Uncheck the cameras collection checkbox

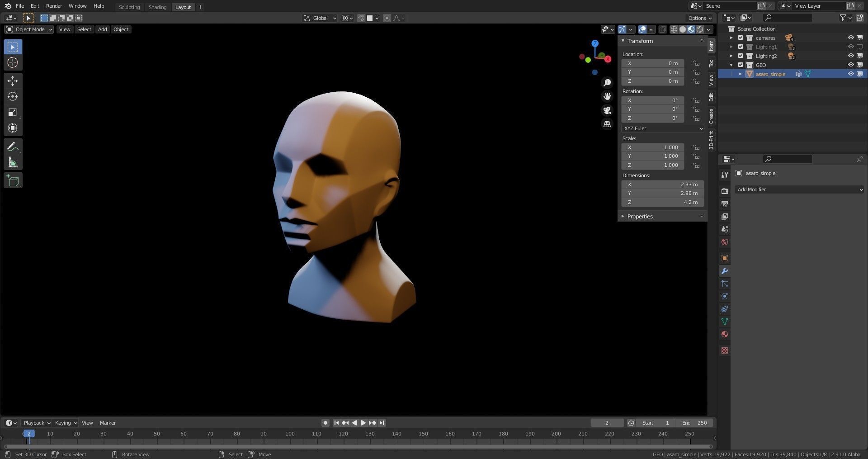point(741,38)
